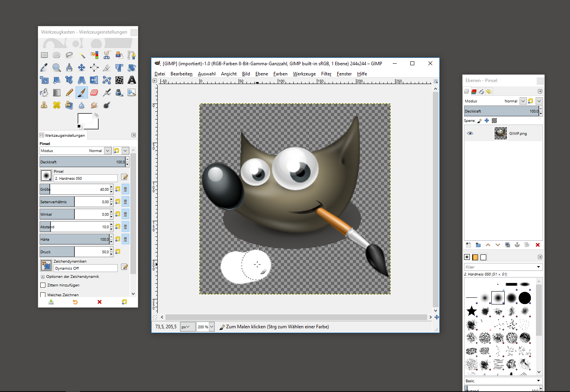Screen dimensions: 570x392
Task: Click the delete tool preset red X
Action: point(99,302)
